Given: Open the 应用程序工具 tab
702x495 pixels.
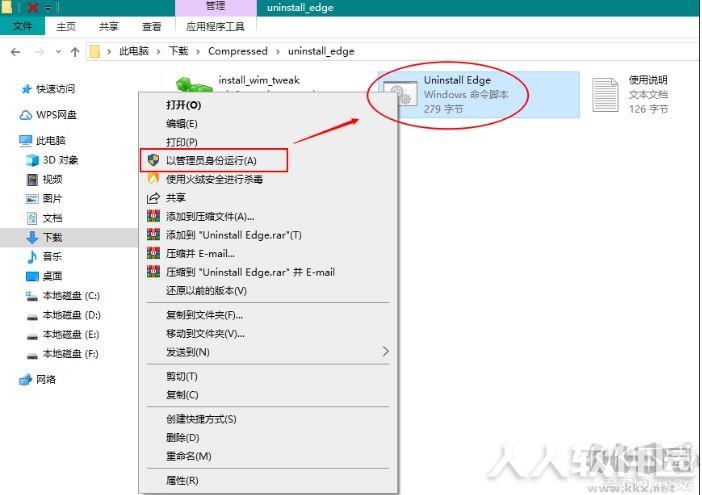Looking at the screenshot, I should pos(215,26).
